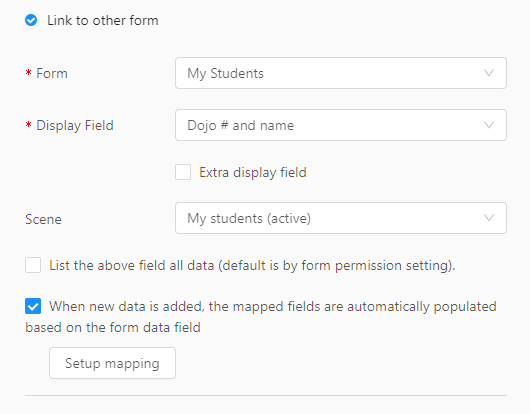Uncheck the auto-populate mapped fields checkbox

pos(33,306)
